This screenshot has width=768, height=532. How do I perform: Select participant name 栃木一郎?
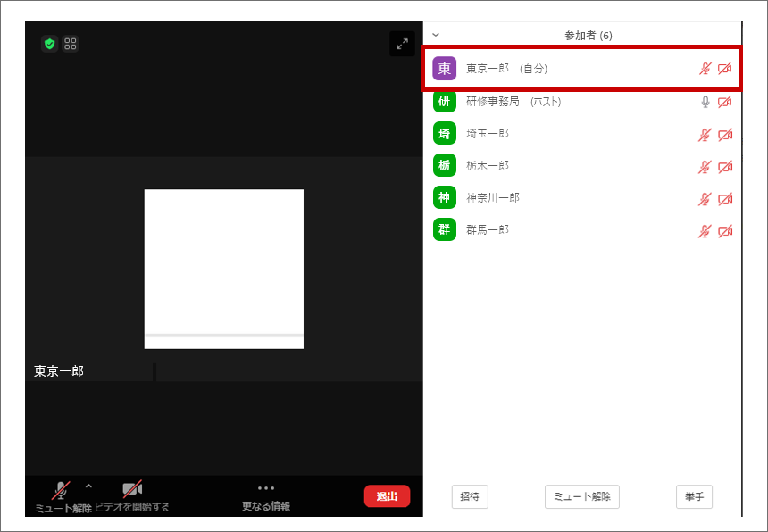pyautogui.click(x=488, y=166)
